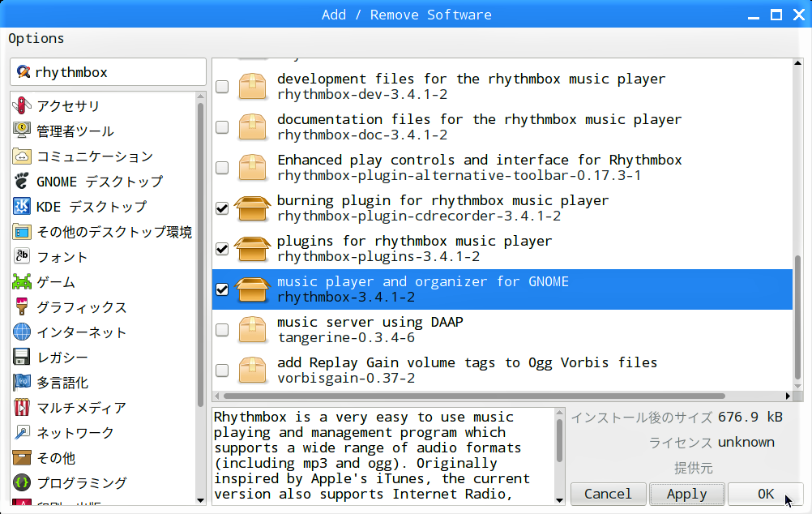Click the プログラミング category label
The image size is (812, 514).
81,483
